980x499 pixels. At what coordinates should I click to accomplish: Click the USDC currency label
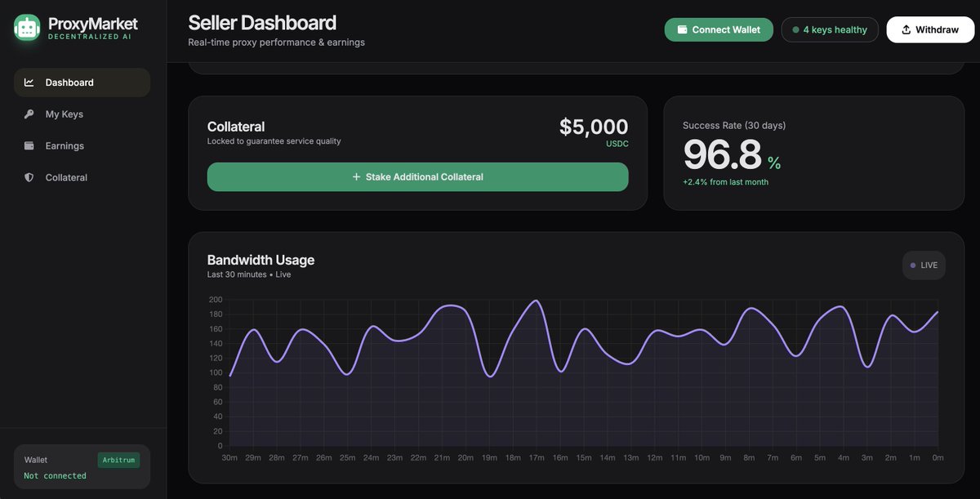click(x=617, y=144)
